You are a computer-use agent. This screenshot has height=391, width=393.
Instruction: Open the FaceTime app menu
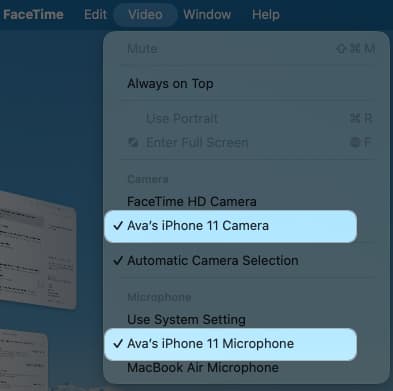(33, 15)
